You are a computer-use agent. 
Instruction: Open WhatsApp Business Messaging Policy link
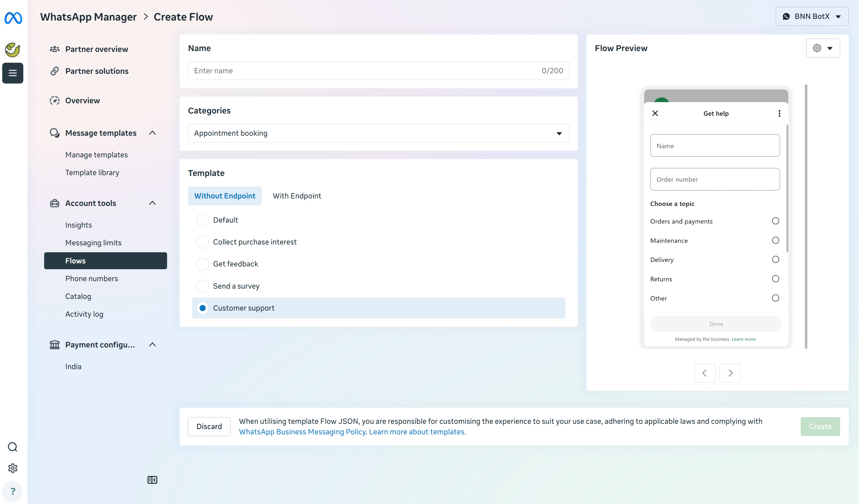(x=302, y=432)
